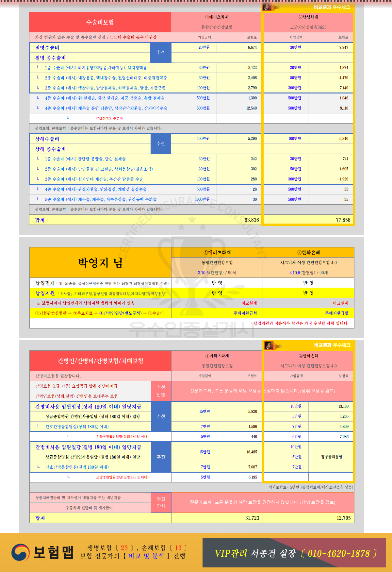Click the 16,485 premium value

pos(252,452)
